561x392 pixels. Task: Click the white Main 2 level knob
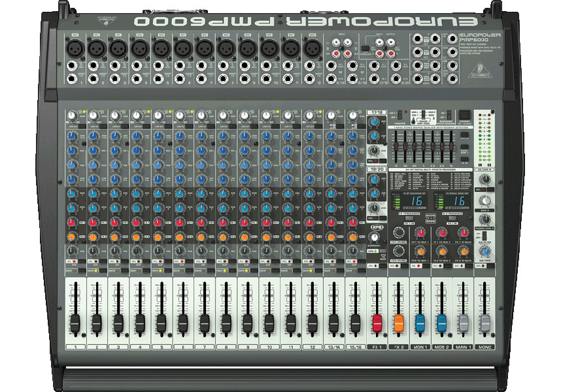[x=484, y=200]
